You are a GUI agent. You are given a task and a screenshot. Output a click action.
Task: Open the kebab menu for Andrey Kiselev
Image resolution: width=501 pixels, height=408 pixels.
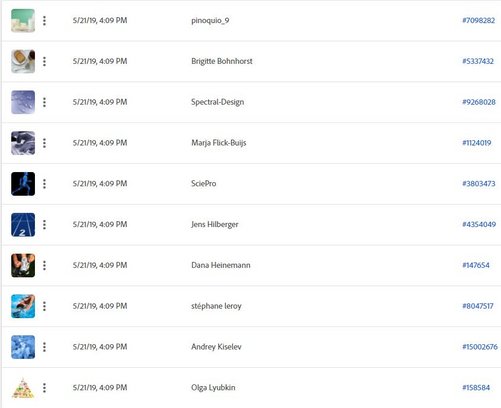(x=44, y=347)
